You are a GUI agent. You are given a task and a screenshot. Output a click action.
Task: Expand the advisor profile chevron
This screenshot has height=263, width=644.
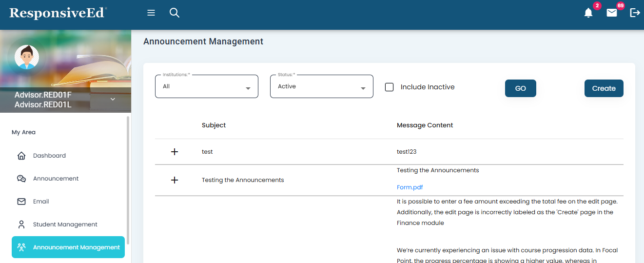pyautogui.click(x=113, y=99)
